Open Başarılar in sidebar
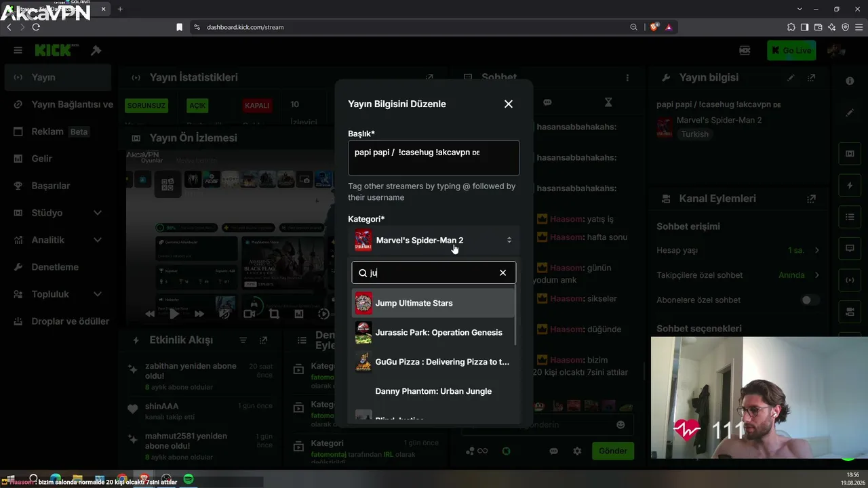 pos(58,186)
